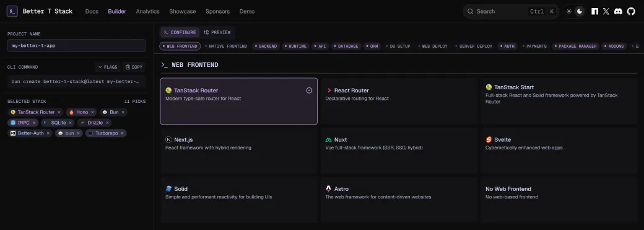The image size is (644, 230).
Task: Remove Drizzle chip via its x
Action: tap(107, 123)
